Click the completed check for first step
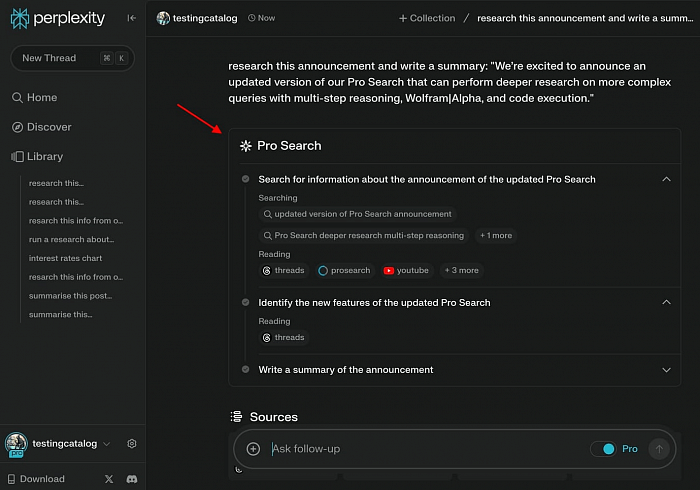This screenshot has height=490, width=700. coord(246,179)
